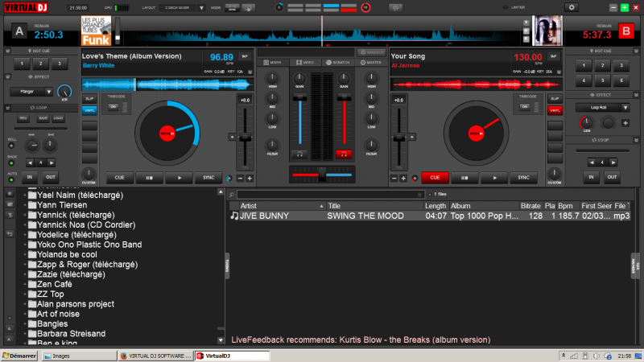This screenshot has height=362, width=644.
Task: Click the deck B album cover thumbnail
Action: (x=547, y=31)
